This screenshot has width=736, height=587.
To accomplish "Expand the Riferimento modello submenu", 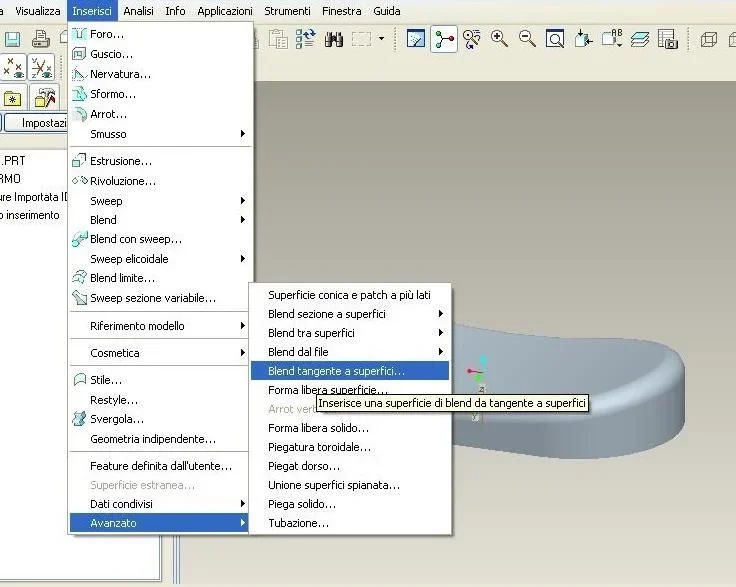I will (160, 326).
